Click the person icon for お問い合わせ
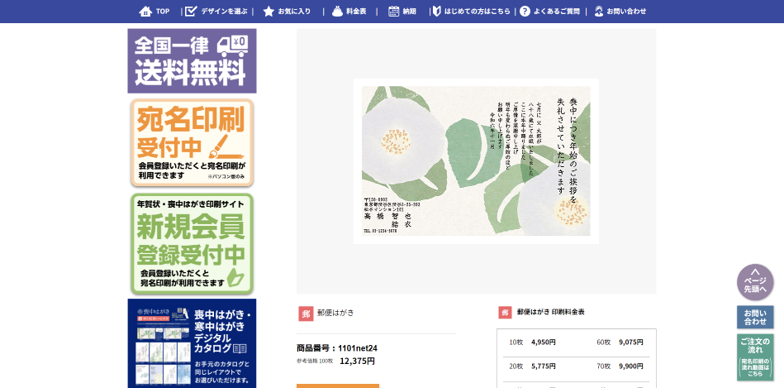This screenshot has width=784, height=388. (598, 11)
